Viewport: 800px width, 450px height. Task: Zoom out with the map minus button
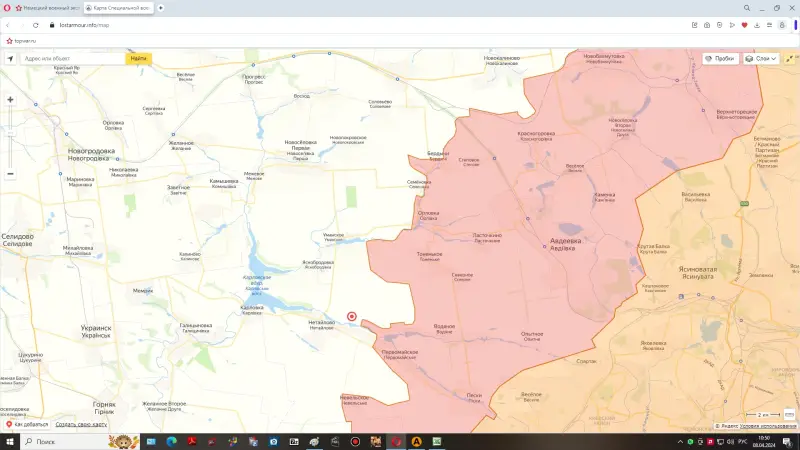coord(10,173)
